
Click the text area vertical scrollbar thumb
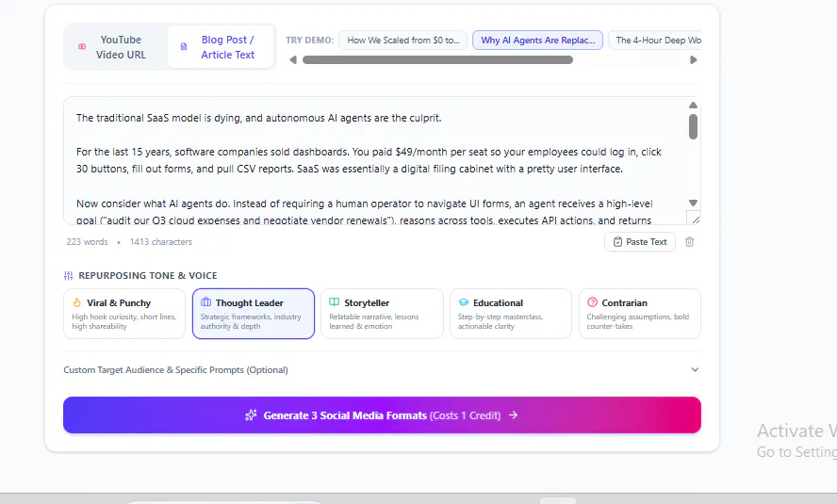coord(693,127)
